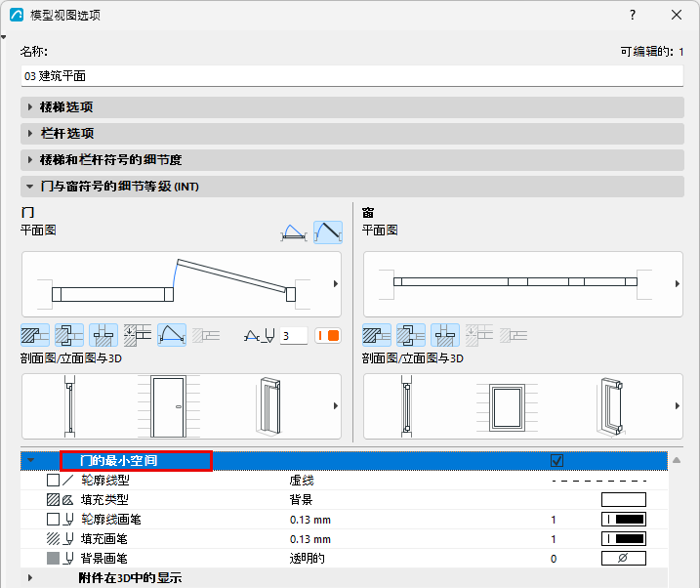Screen dimensions: 700x588
Task: Open the 填充类型 background fill swatch
Action: [x=624, y=499]
